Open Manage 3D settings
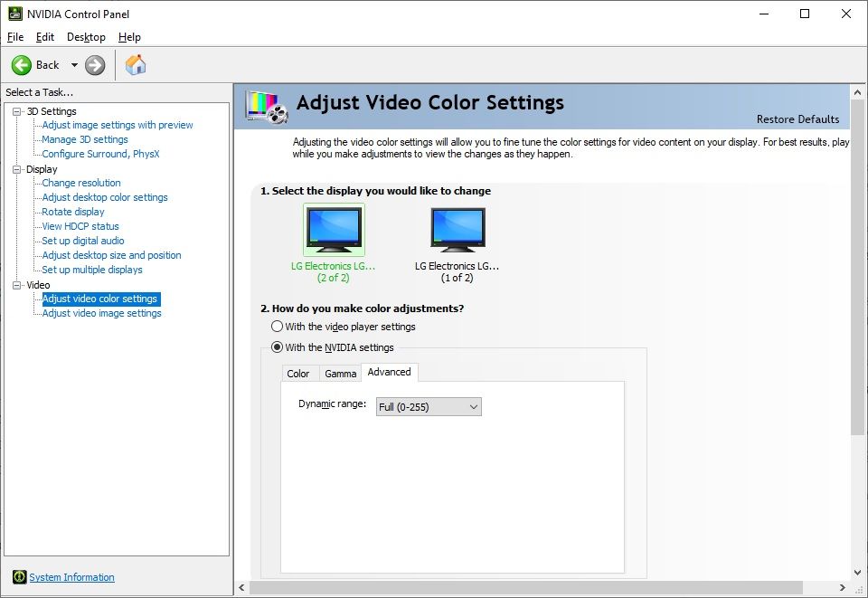 pos(85,139)
